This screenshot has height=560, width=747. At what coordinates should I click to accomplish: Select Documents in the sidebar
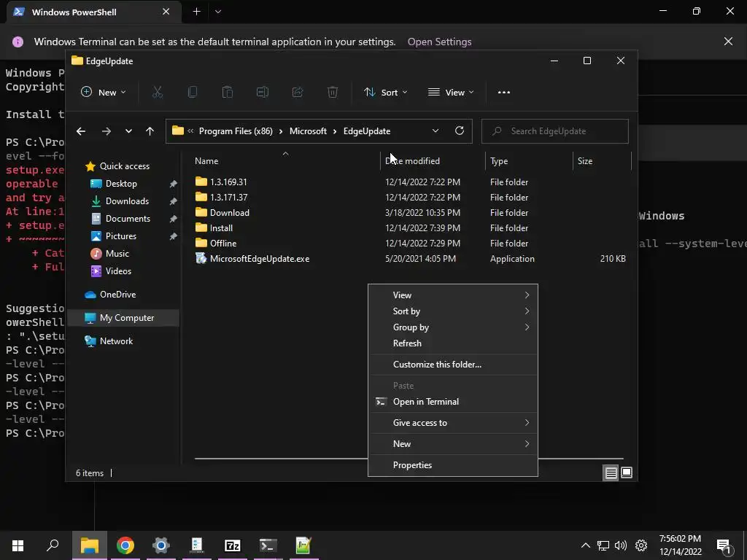tap(128, 219)
